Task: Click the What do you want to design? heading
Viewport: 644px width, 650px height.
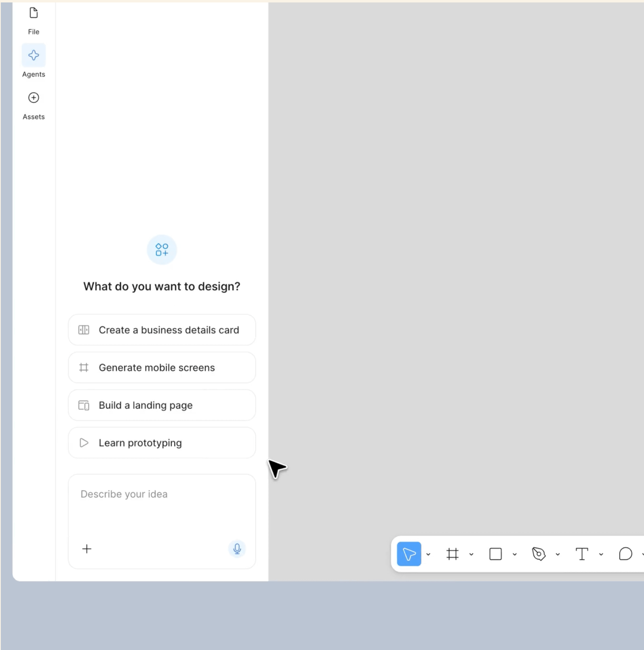Action: point(162,286)
